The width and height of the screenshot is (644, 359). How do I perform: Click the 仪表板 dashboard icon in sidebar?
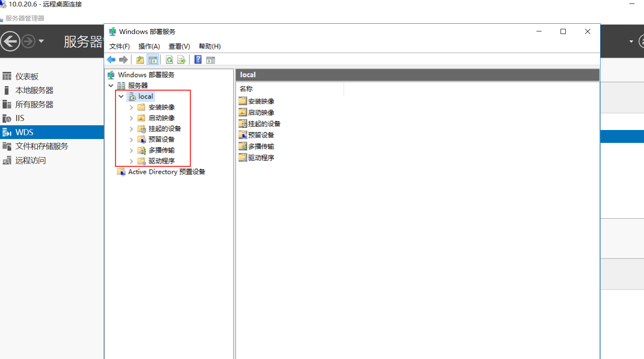[x=7, y=77]
